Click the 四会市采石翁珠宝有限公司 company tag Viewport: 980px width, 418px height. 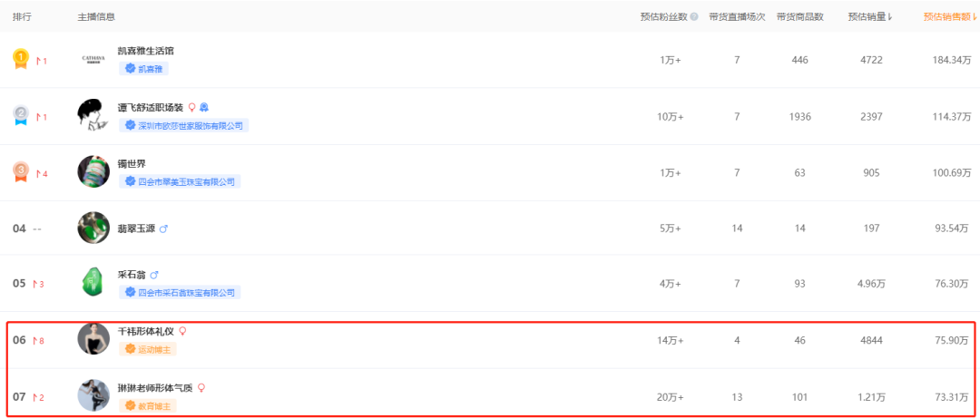click(x=180, y=292)
